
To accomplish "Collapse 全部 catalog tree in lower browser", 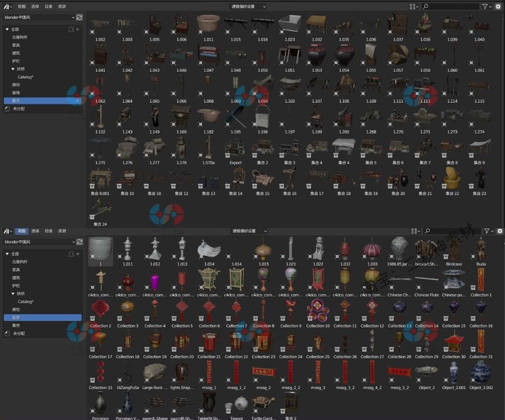I will [x=7, y=254].
